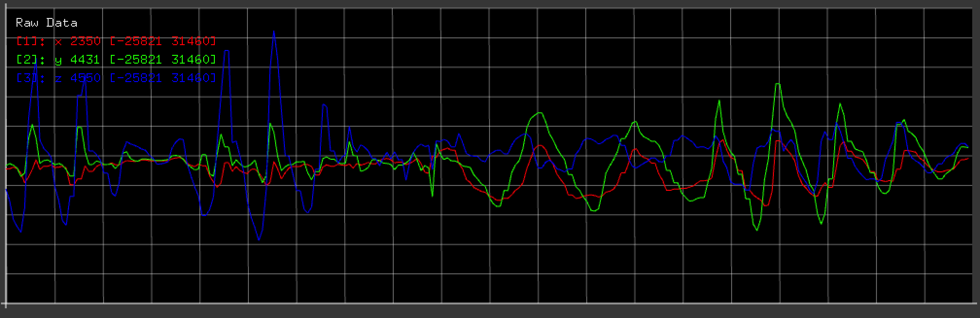Click the lowest blue trough of z curve
The width and height of the screenshot is (980, 318).
coord(259,240)
